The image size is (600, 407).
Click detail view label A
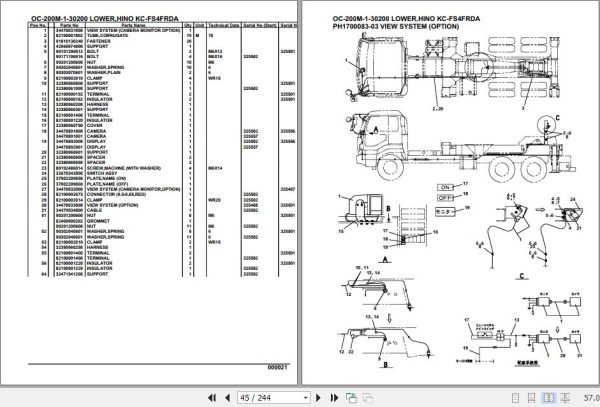tap(385, 260)
